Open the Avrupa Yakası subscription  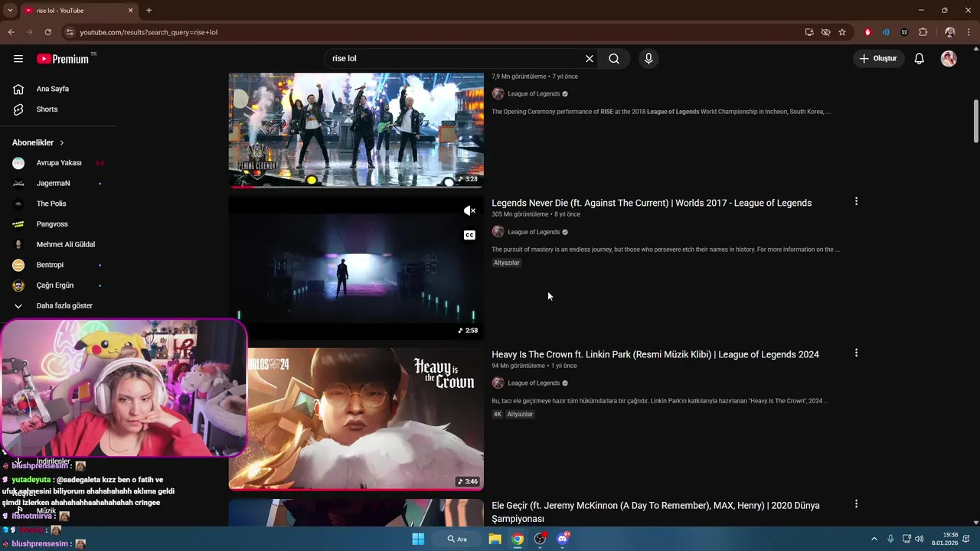(60, 163)
